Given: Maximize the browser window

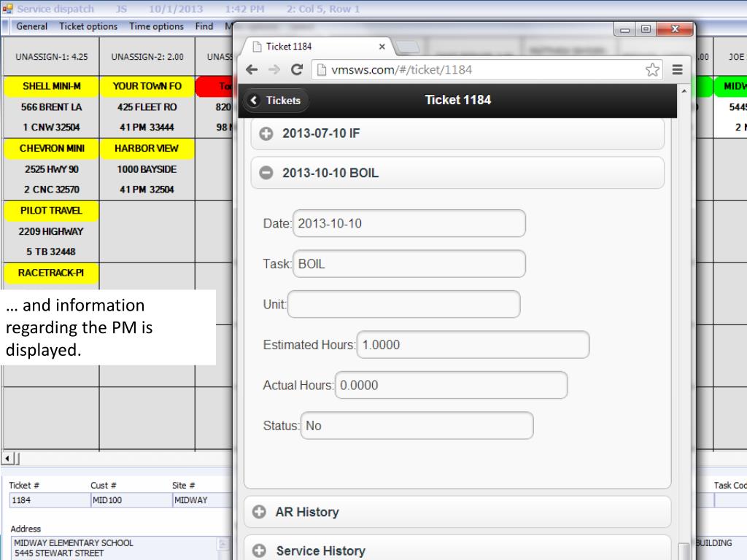Looking at the screenshot, I should pos(646,29).
